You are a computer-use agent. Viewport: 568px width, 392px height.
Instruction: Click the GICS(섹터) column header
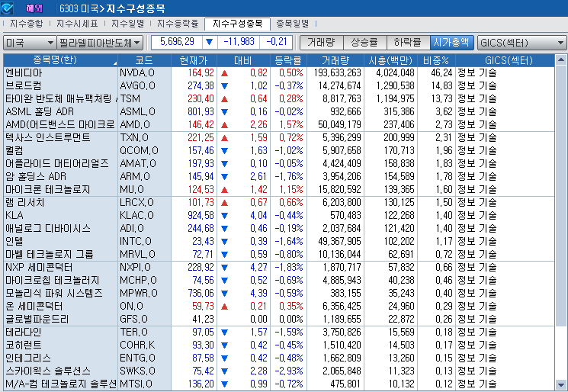click(x=505, y=60)
